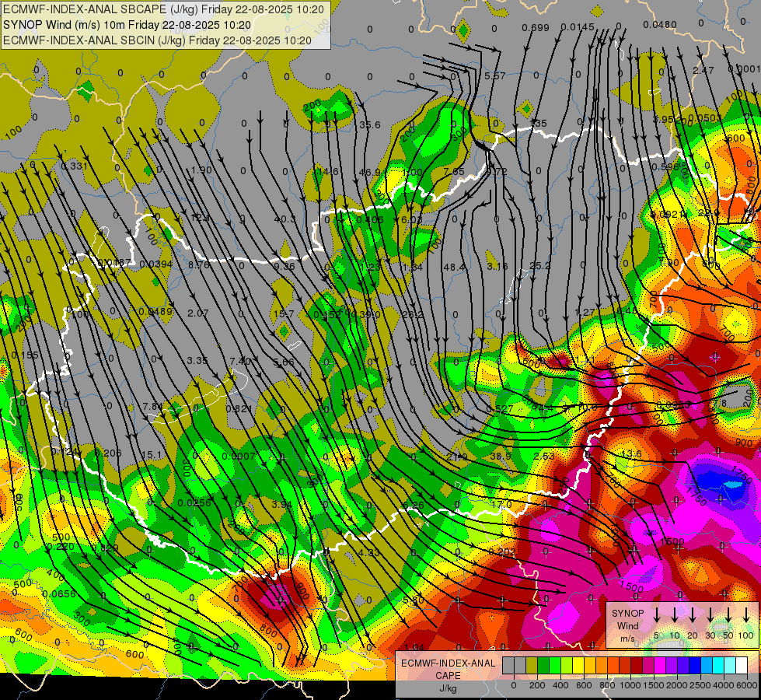Select the SBCAPE title line at top
The width and height of the screenshot is (761, 700).
tap(163, 9)
